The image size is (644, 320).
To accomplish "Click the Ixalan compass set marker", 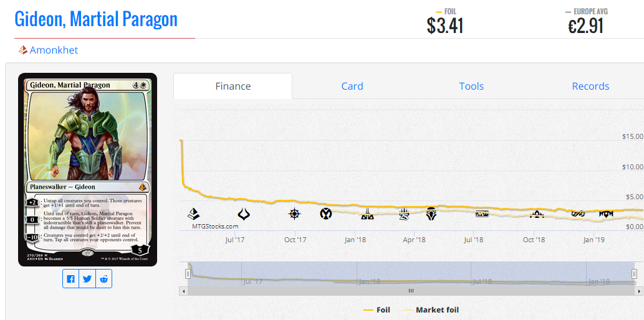I will [294, 214].
